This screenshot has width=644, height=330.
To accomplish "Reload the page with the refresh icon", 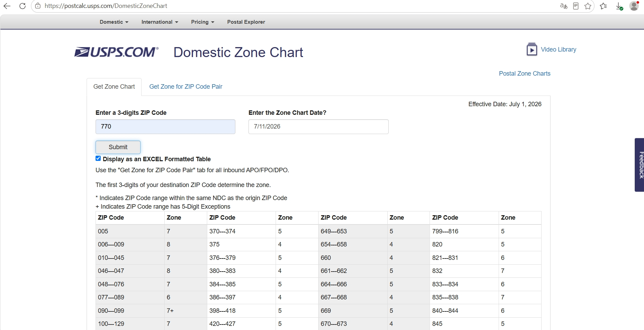I will [x=22, y=6].
